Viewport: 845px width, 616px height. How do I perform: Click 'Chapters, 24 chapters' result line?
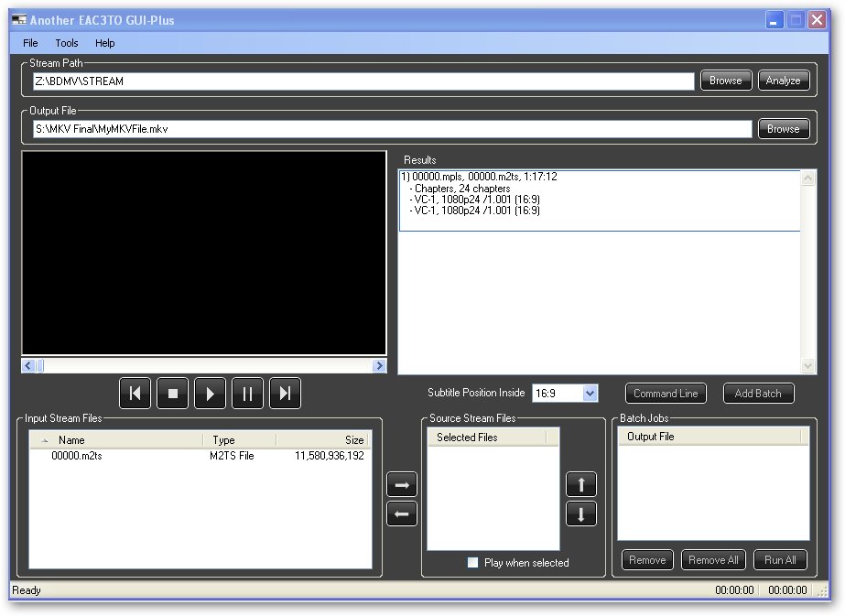point(460,189)
